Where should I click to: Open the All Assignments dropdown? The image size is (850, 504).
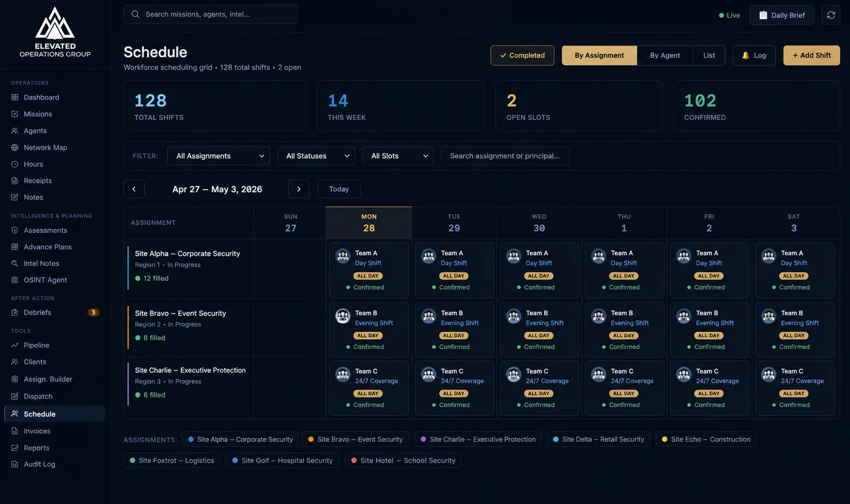tap(219, 156)
